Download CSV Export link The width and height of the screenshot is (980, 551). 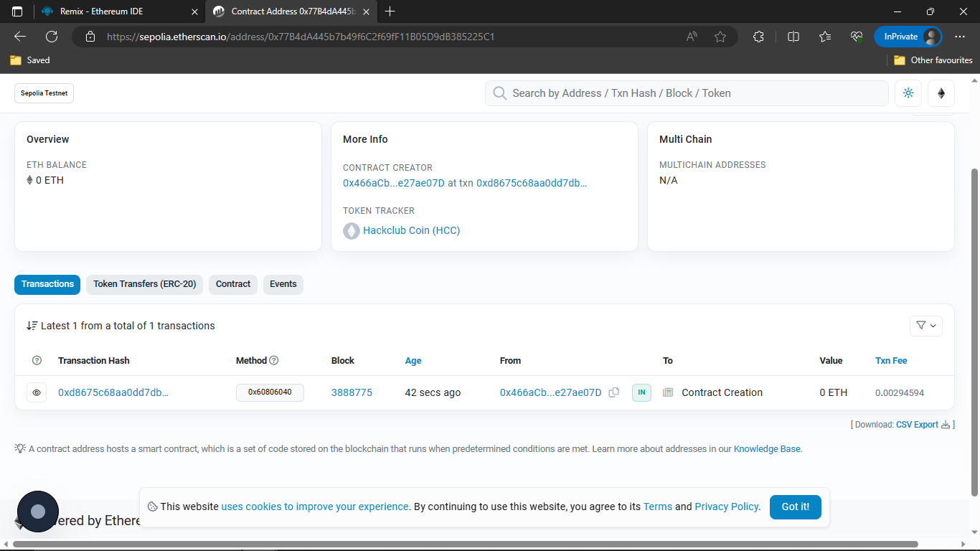(917, 425)
